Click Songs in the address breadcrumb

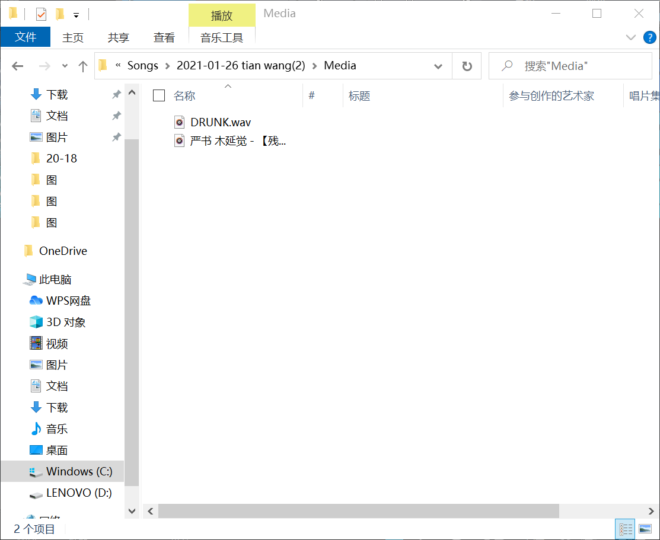coord(142,66)
